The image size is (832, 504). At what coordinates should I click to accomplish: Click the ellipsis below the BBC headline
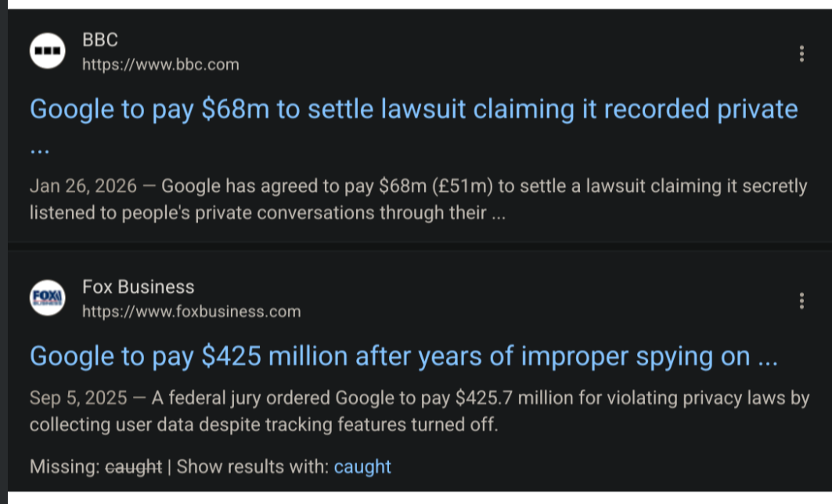pyautogui.click(x=39, y=149)
